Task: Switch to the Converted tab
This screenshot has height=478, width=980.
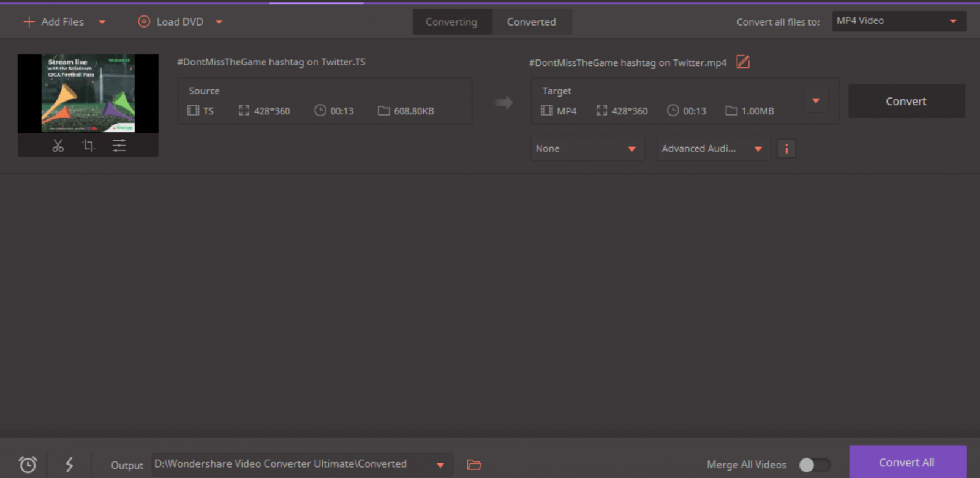Action: coord(531,22)
